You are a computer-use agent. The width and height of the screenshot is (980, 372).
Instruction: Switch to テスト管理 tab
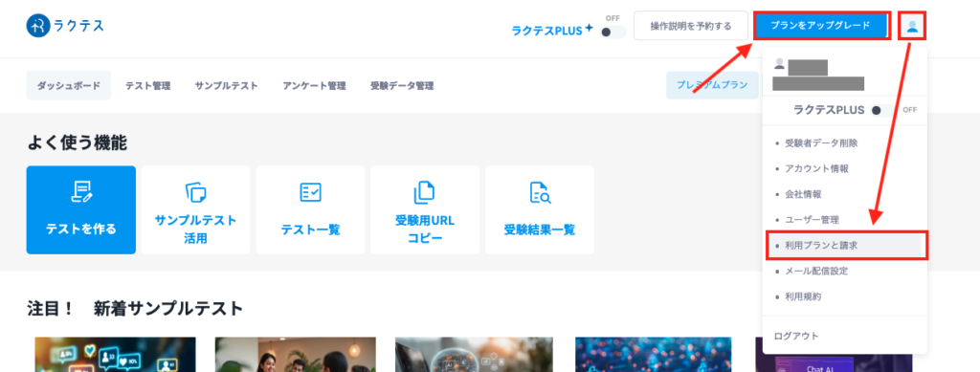pos(147,85)
